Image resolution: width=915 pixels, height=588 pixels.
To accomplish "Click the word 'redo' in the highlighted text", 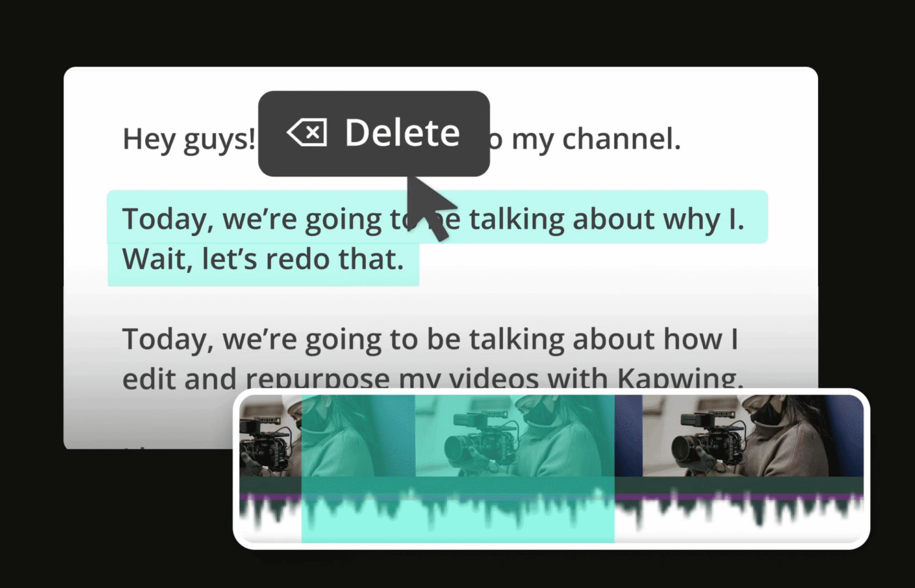I will [x=297, y=259].
